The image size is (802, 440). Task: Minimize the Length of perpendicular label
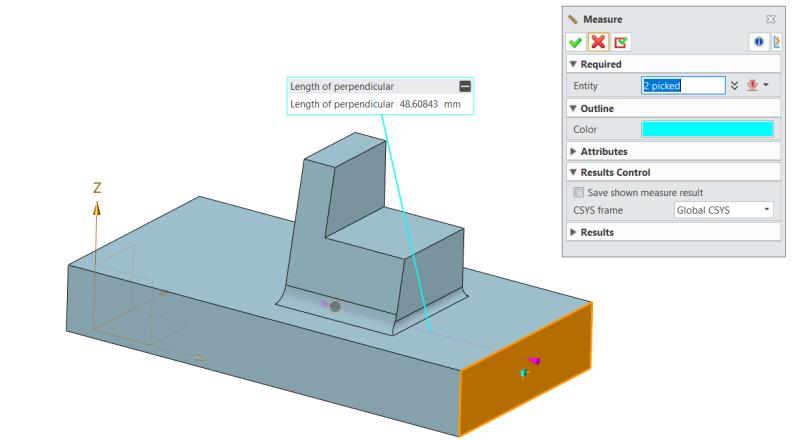463,87
